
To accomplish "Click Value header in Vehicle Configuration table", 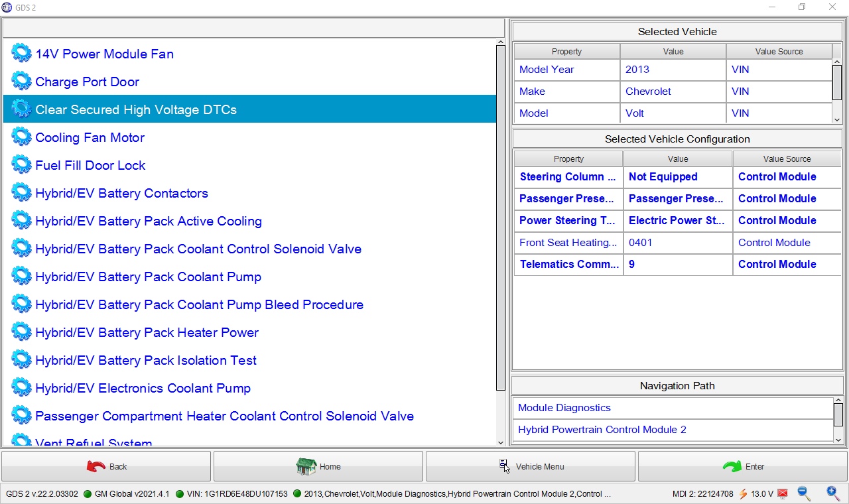I will (x=678, y=158).
